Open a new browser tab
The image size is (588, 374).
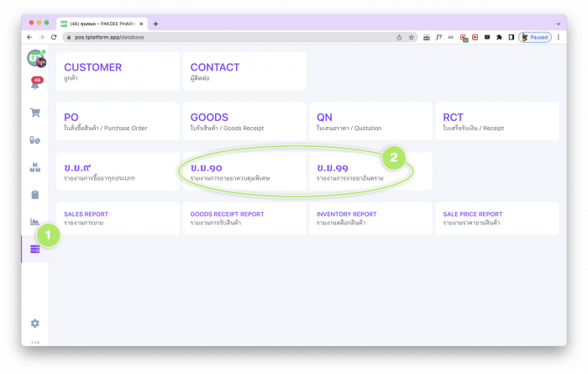155,24
